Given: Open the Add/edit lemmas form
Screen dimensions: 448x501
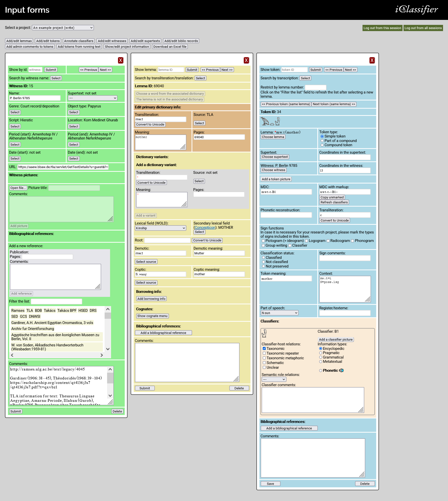Looking at the screenshot, I should click(x=19, y=41).
